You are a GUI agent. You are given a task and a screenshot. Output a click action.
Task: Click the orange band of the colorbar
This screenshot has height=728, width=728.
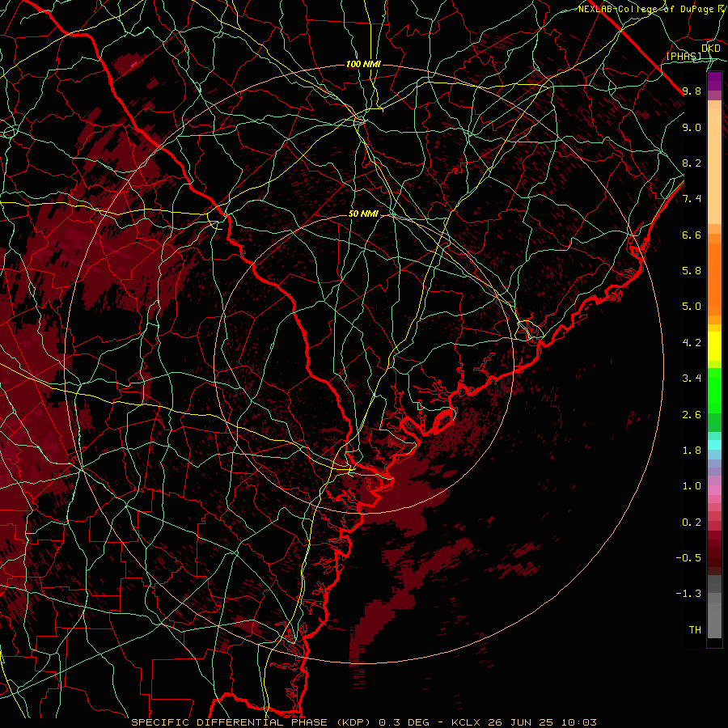714,278
